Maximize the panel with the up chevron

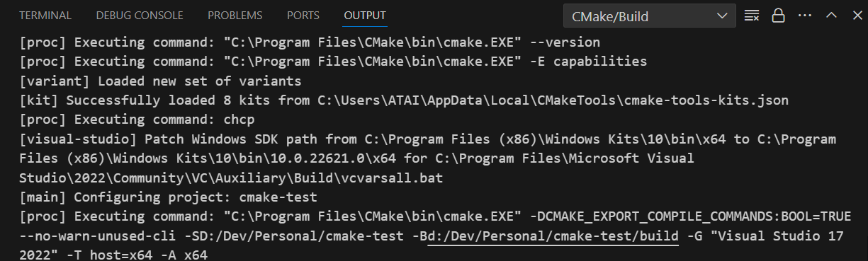click(x=831, y=16)
